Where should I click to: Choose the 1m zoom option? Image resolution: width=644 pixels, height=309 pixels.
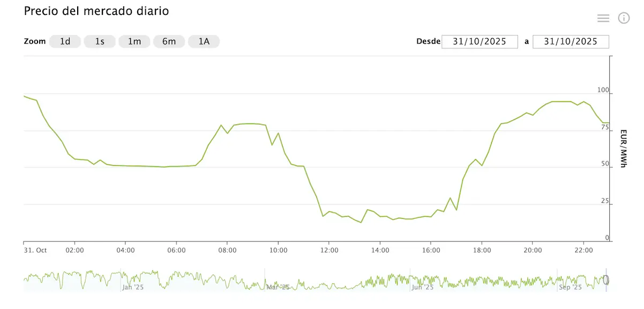pos(134,41)
